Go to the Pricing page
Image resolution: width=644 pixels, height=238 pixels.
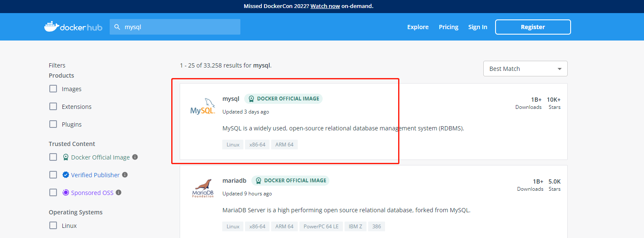pos(448,27)
